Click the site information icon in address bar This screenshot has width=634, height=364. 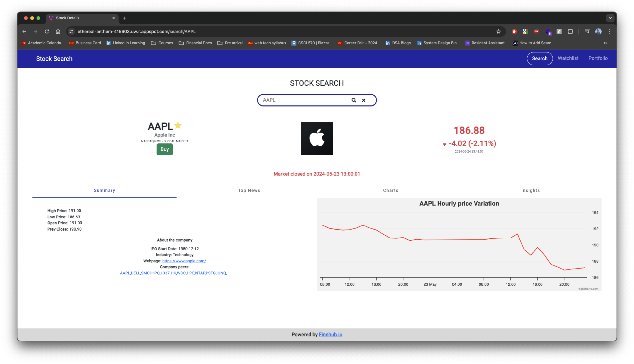(71, 32)
